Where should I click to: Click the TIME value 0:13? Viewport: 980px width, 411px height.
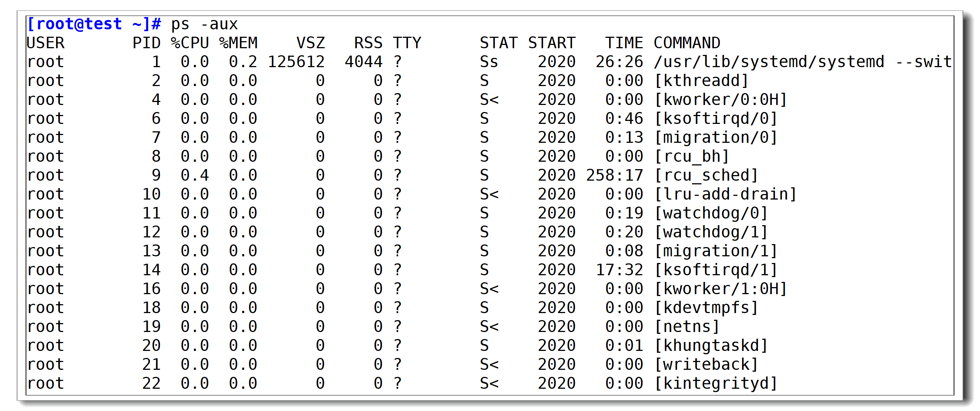pos(624,138)
